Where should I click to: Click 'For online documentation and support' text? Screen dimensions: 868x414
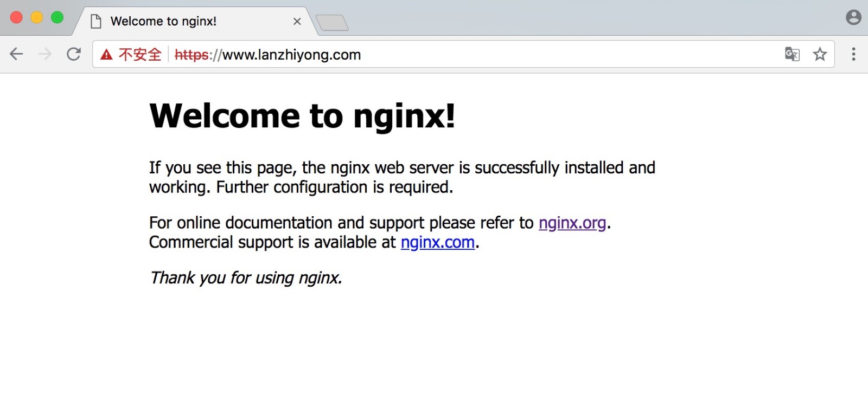pos(287,223)
